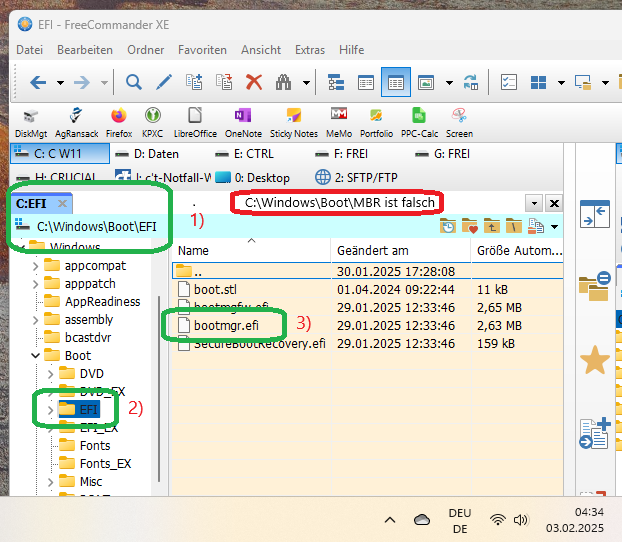Image resolution: width=622 pixels, height=542 pixels.
Task: Launch LibreOffice shortcut
Action: [x=195, y=123]
